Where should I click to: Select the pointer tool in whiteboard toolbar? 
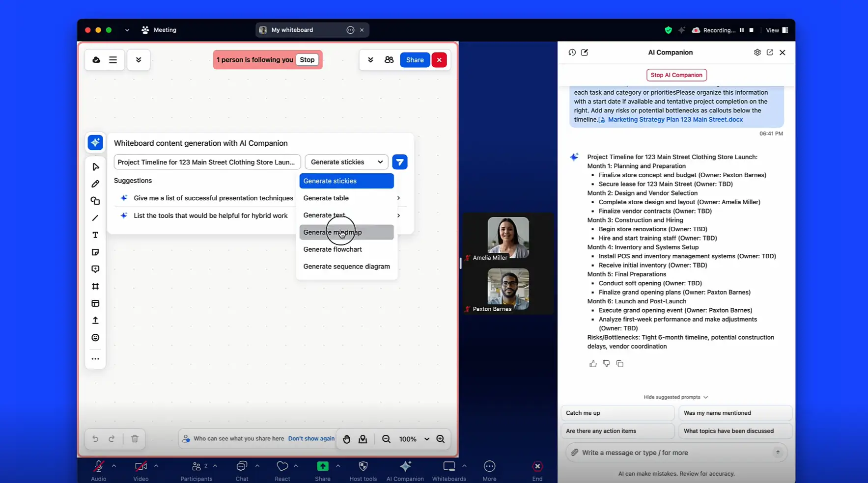coord(95,167)
